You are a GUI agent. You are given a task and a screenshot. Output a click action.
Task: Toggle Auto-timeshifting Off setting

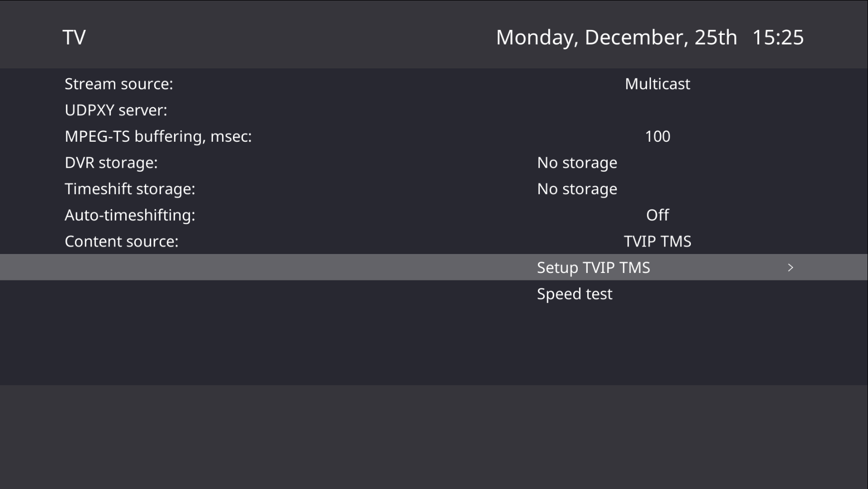click(x=657, y=215)
